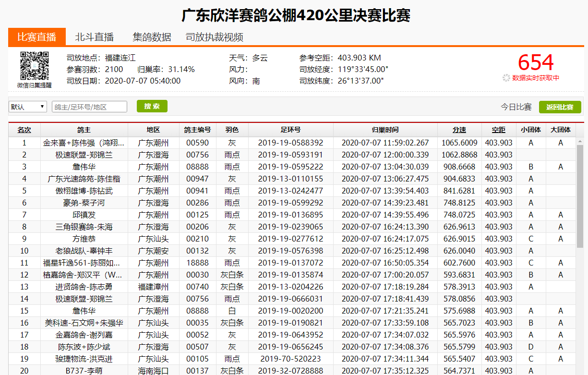Click the 返回比赛 button

[560, 107]
